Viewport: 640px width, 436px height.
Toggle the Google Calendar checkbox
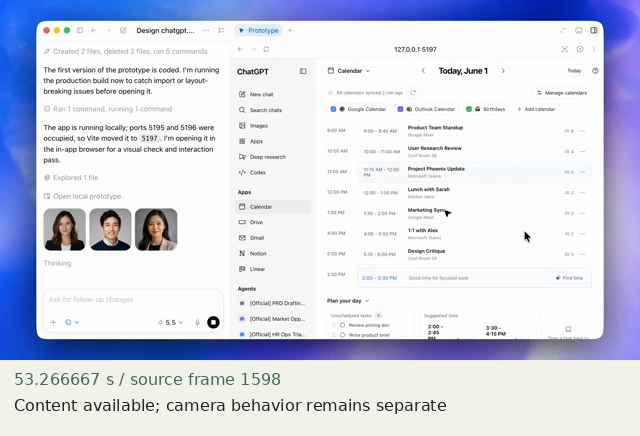click(333, 109)
